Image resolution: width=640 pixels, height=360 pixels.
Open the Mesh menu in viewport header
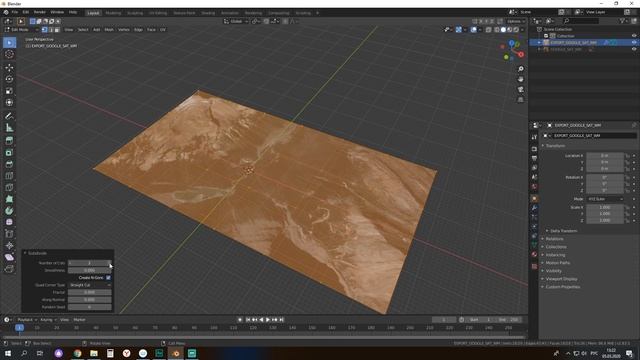109,30
